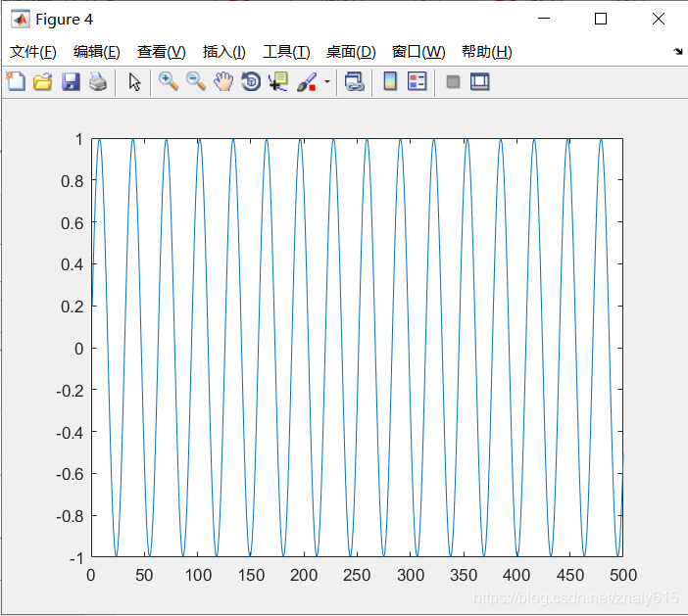The height and width of the screenshot is (616, 688).
Task: Open the 编辑(E) menu
Action: pyautogui.click(x=97, y=52)
